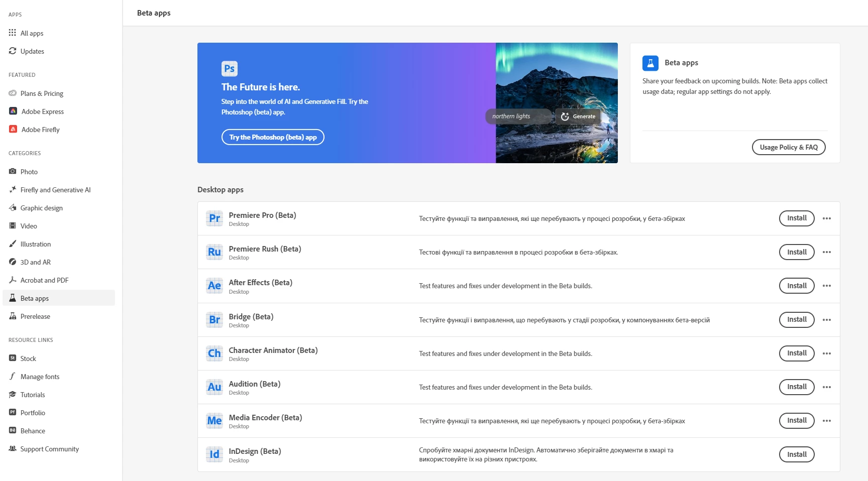The height and width of the screenshot is (481, 868).
Task: Open the Plans & Pricing section
Action: [x=59, y=93]
